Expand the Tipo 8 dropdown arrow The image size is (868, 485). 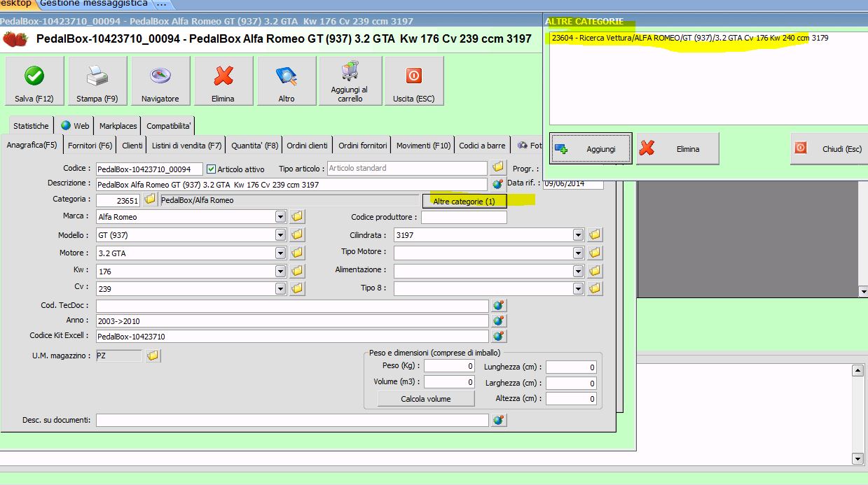578,288
